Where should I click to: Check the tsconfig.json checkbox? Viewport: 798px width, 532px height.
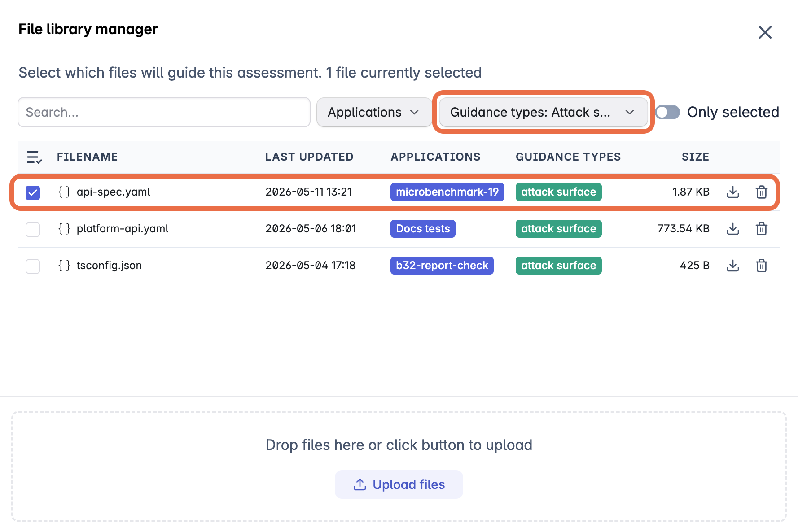33,266
